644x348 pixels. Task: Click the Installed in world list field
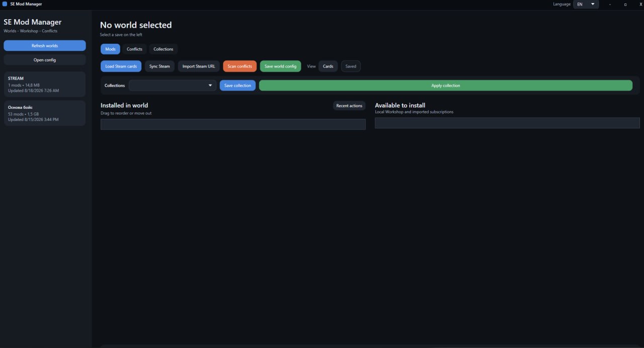[x=233, y=124]
